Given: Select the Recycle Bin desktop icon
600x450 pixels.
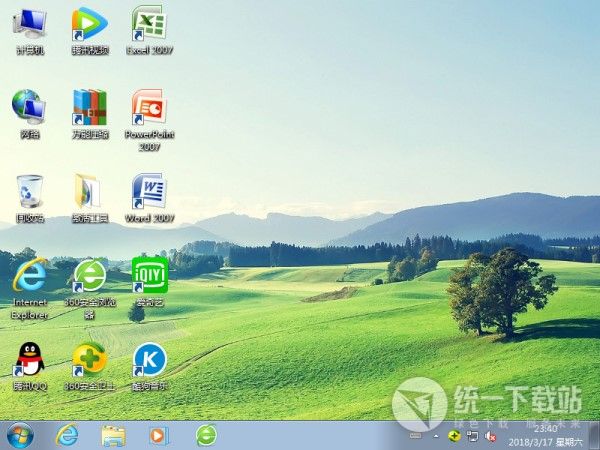Looking at the screenshot, I should 29,198.
